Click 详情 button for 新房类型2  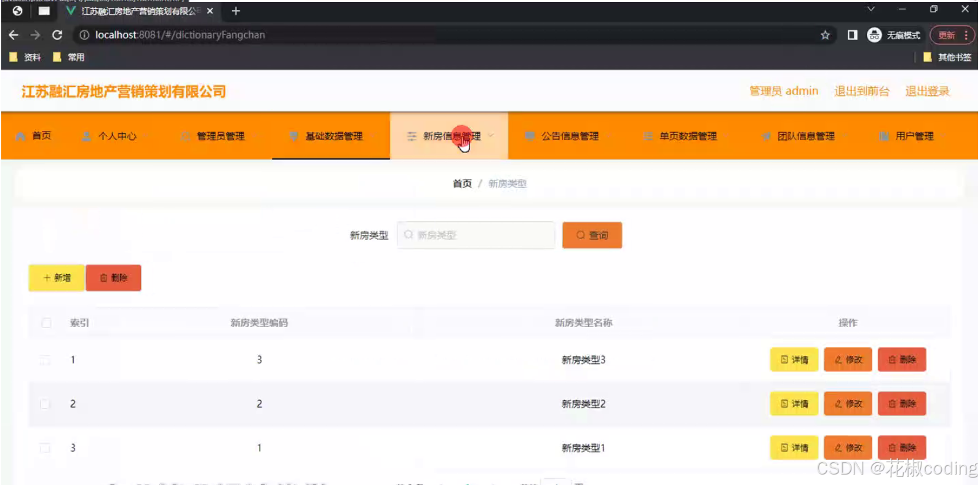click(794, 404)
